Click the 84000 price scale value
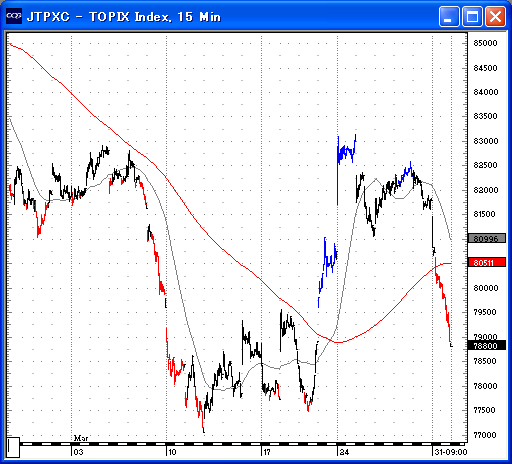 (485, 92)
